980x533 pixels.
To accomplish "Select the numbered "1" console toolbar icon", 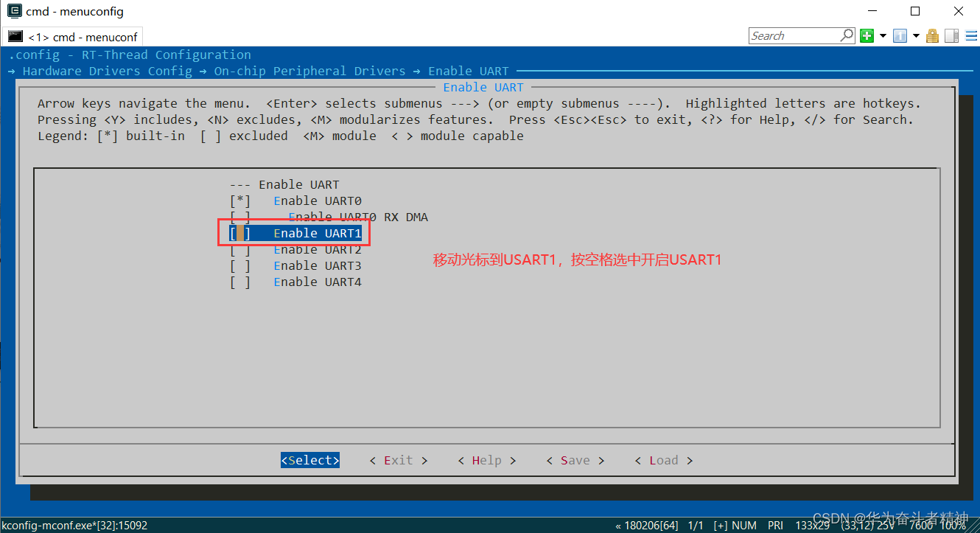I will pos(900,35).
